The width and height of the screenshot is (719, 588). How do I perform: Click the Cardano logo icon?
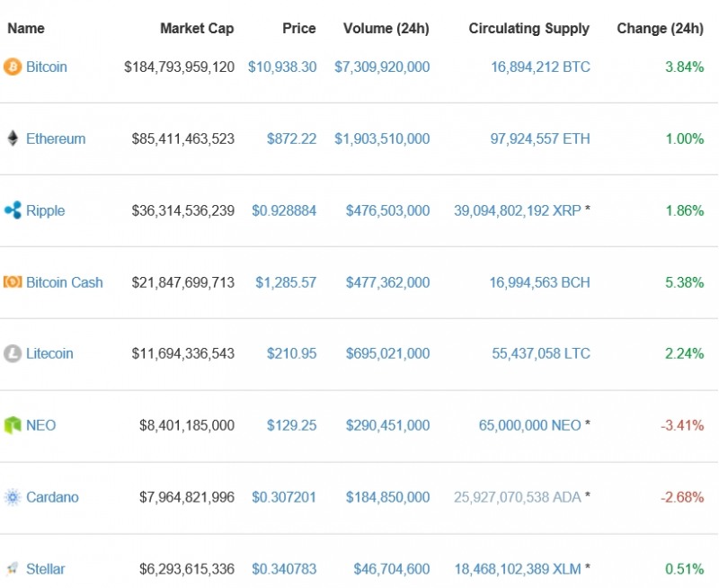(13, 497)
